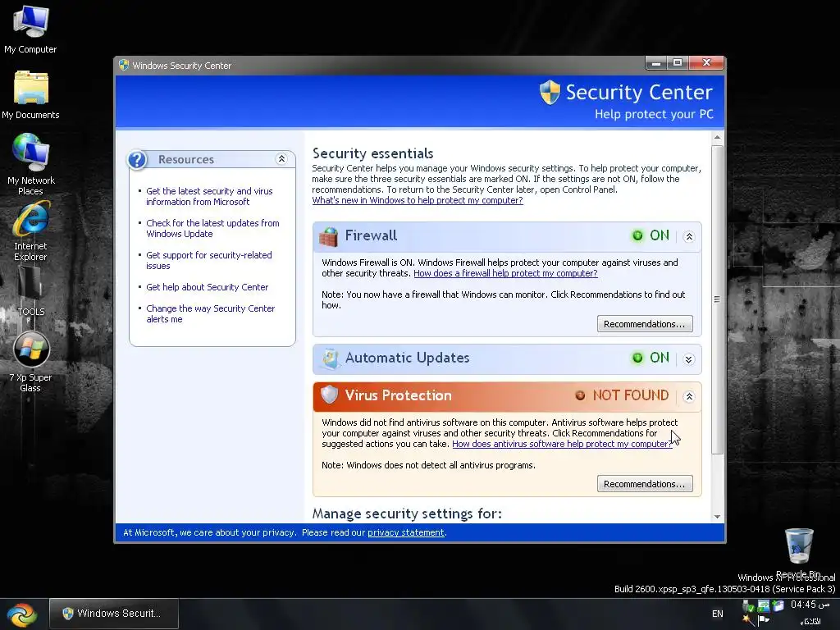Open 'Change the way Security Center alerts me'
Viewport: 840px width, 630px height.
211,314
